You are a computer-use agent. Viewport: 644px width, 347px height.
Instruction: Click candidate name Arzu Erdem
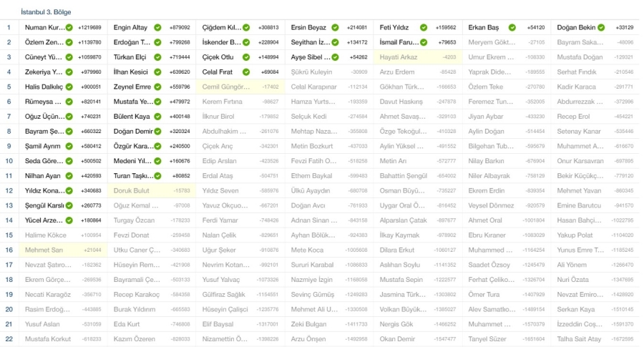tap(396, 72)
